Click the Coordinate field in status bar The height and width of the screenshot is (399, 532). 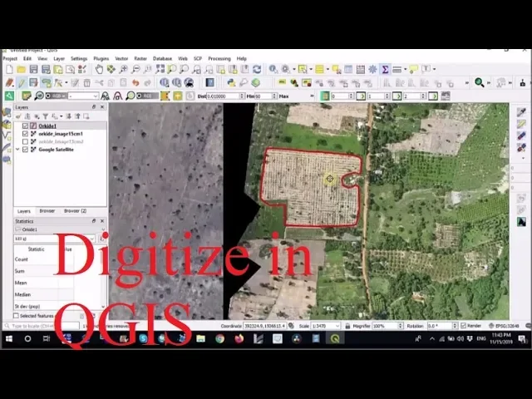(x=264, y=326)
